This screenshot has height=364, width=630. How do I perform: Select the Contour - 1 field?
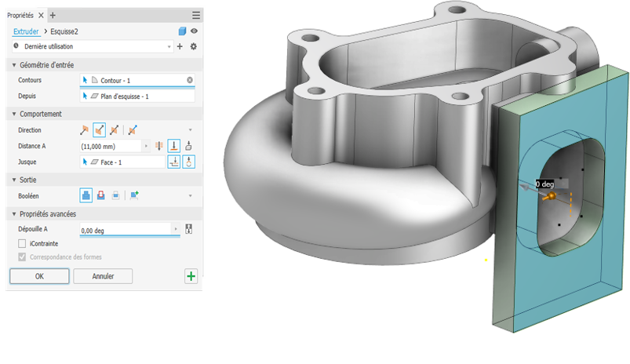point(137,80)
